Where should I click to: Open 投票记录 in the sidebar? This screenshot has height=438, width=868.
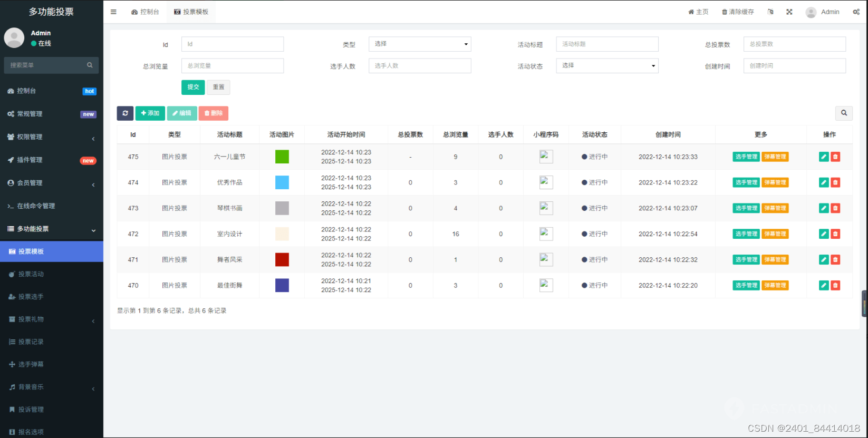tap(52, 342)
